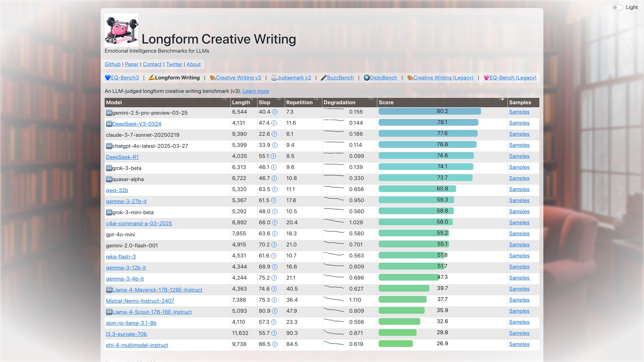644x362 pixels.
Task: Toggle the Light theme switch
Action: tap(618, 7)
